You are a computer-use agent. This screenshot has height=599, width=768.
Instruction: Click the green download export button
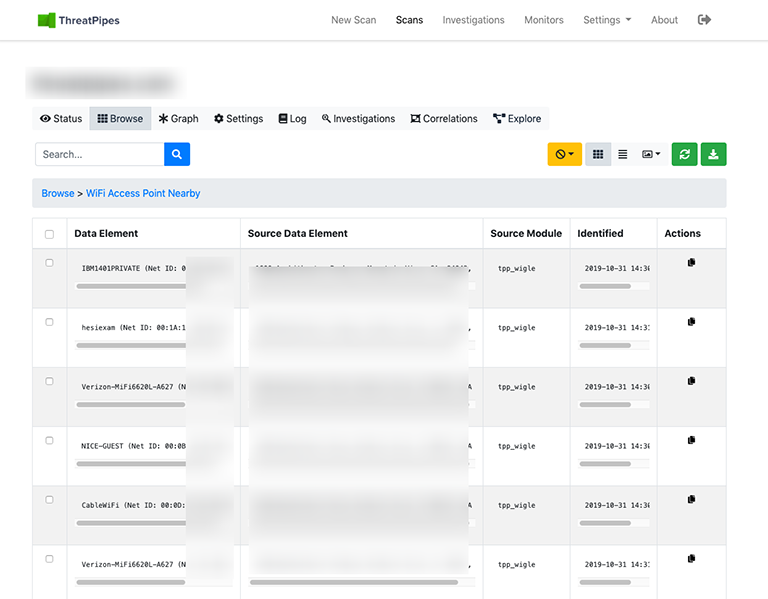click(x=713, y=154)
